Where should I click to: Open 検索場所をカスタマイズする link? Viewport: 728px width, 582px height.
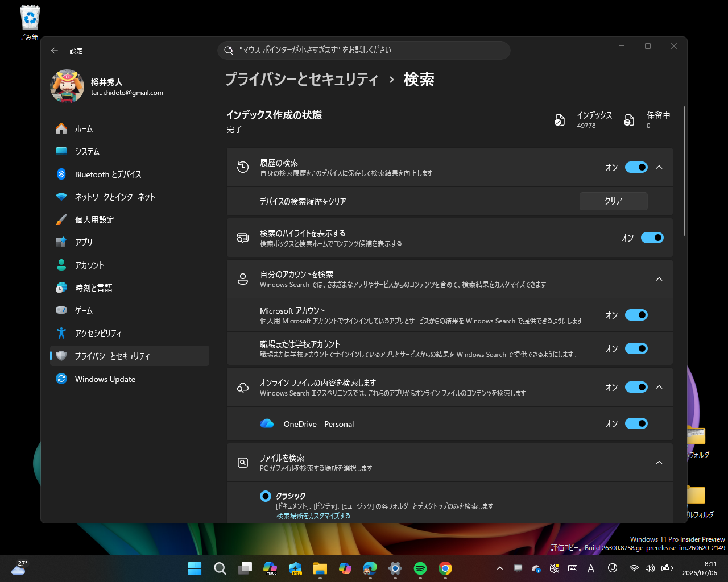click(x=313, y=516)
